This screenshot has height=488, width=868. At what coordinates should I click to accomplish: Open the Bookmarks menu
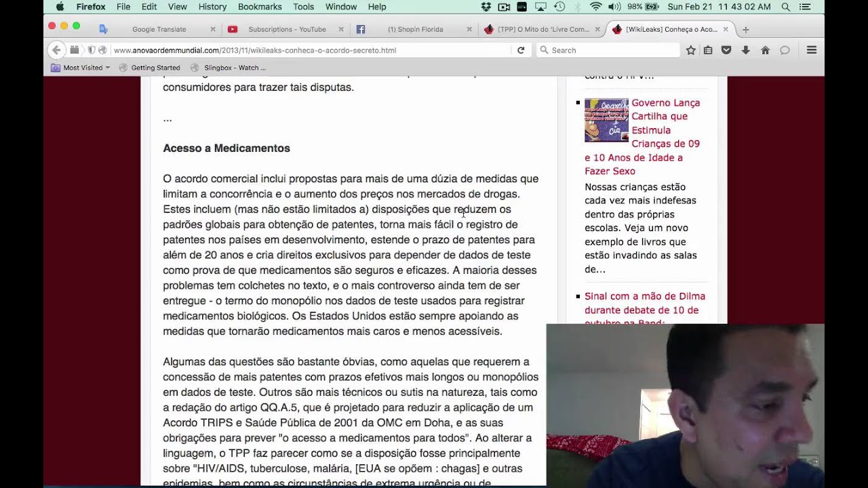tap(260, 7)
